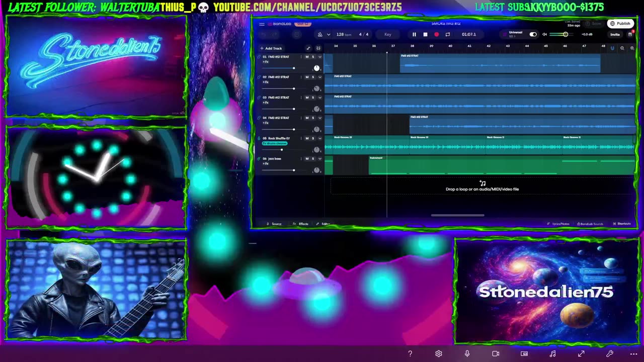Open the BandLab hamburger menu
This screenshot has height=362, width=644.
click(x=262, y=24)
